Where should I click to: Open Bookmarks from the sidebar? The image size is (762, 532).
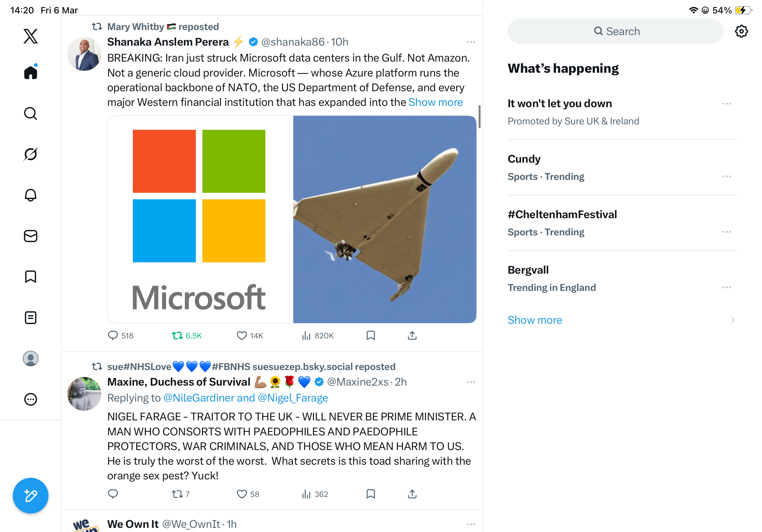[31, 277]
